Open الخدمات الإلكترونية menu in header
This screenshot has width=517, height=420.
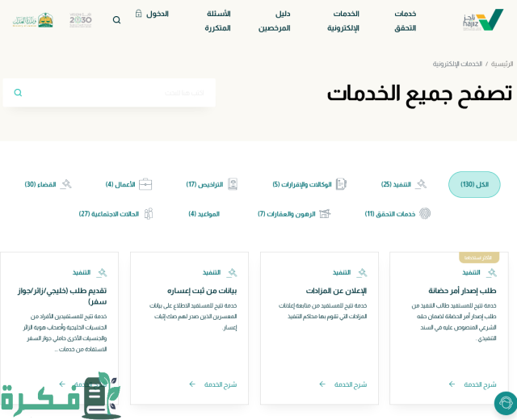click(343, 21)
